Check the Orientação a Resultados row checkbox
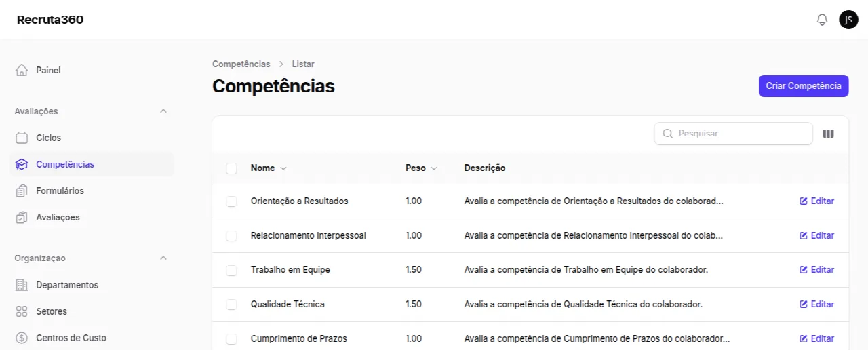Image resolution: width=868 pixels, height=350 pixels. point(231,201)
